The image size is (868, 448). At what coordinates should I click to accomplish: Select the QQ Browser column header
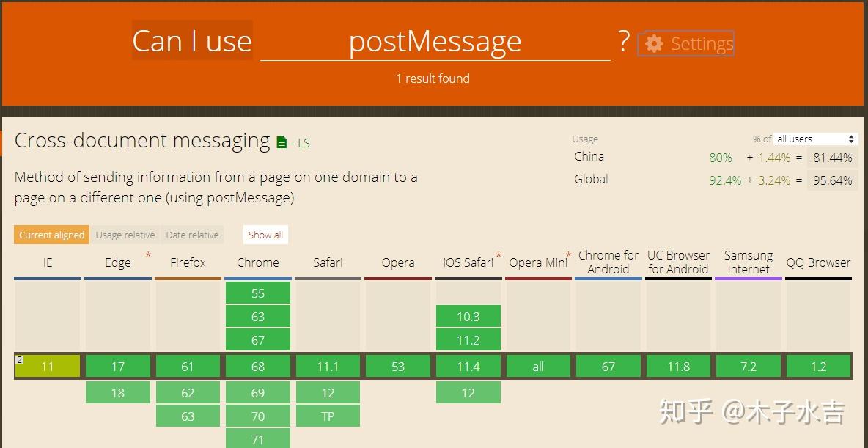click(x=818, y=262)
